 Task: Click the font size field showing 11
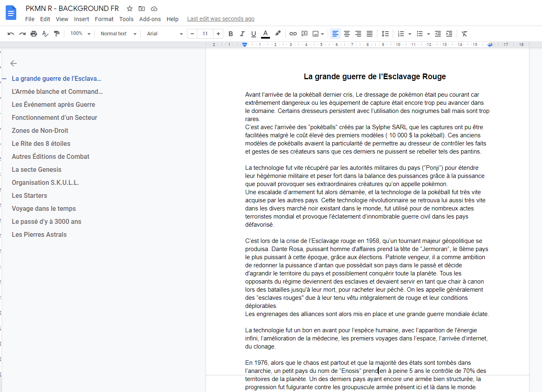click(x=205, y=34)
